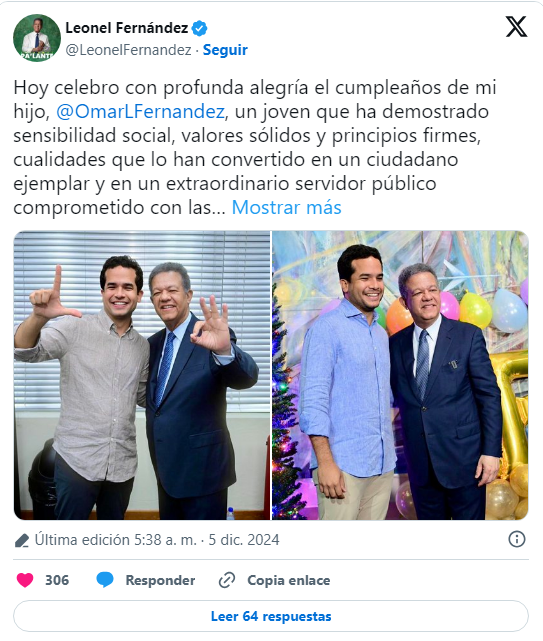The width and height of the screenshot is (543, 641).
Task: Follow the account via Seguir
Action: click(225, 50)
